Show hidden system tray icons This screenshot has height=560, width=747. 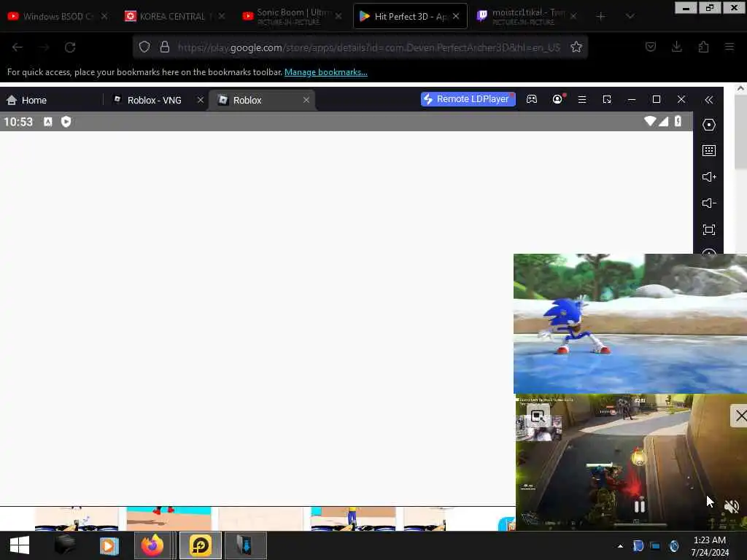[620, 546]
